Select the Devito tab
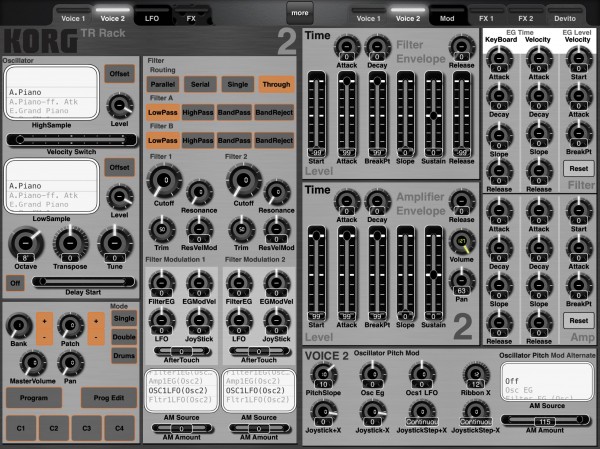This screenshot has width=600, height=449. (565, 16)
